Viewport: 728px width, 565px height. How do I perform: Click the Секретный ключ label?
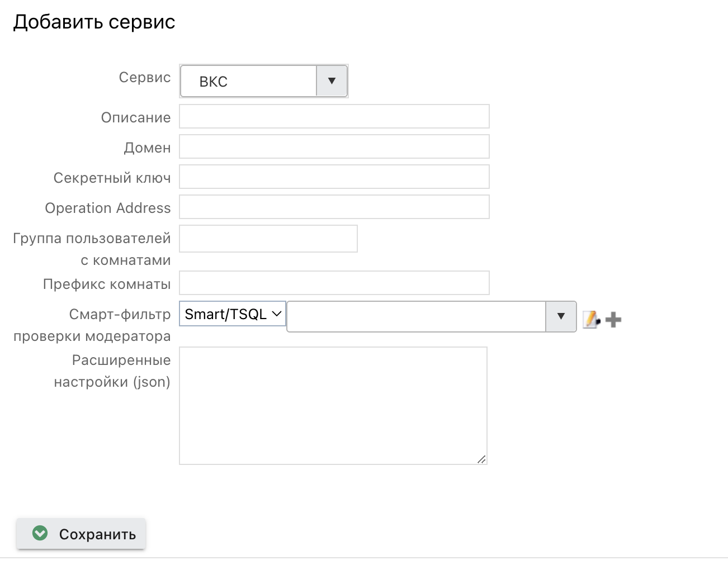112,178
